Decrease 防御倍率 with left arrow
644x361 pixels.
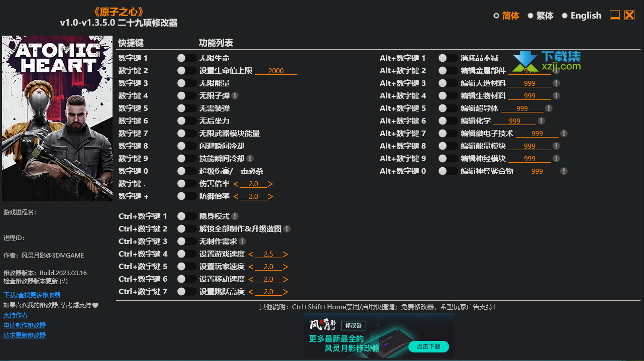pos(236,196)
